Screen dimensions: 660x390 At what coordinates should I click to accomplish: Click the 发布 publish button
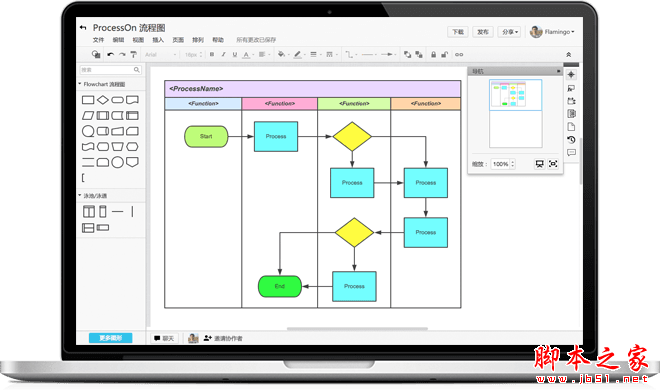point(483,32)
